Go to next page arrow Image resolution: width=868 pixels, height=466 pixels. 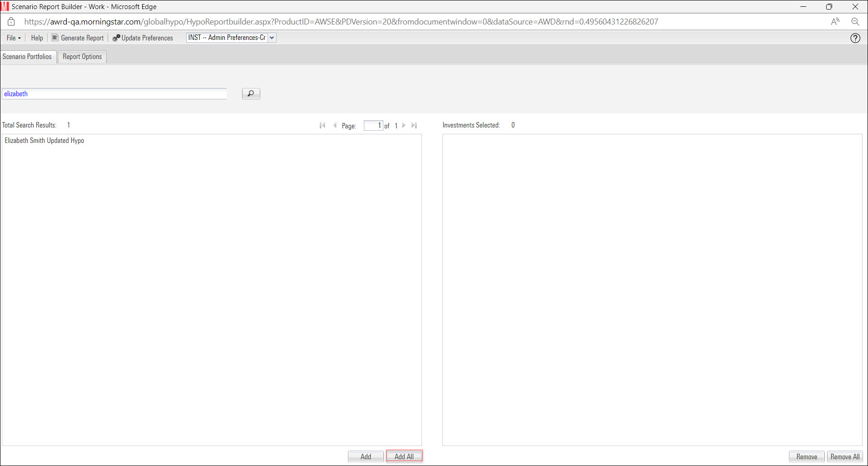coord(403,125)
